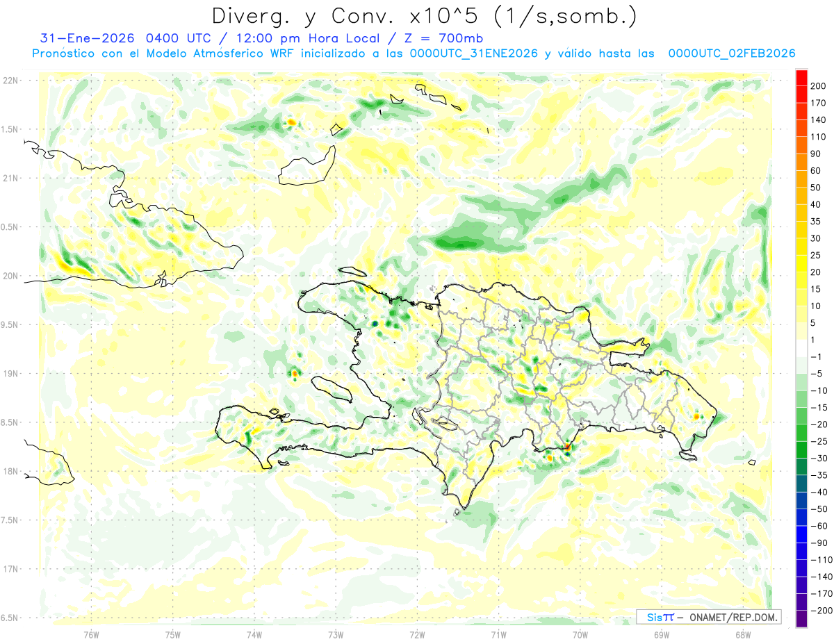
Task: Click the '7.5N' latitude label
Action: [x=10, y=520]
